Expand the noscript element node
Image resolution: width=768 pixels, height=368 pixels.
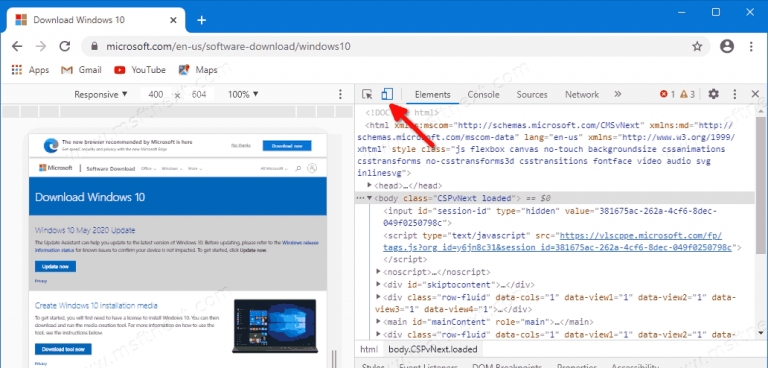click(379, 271)
